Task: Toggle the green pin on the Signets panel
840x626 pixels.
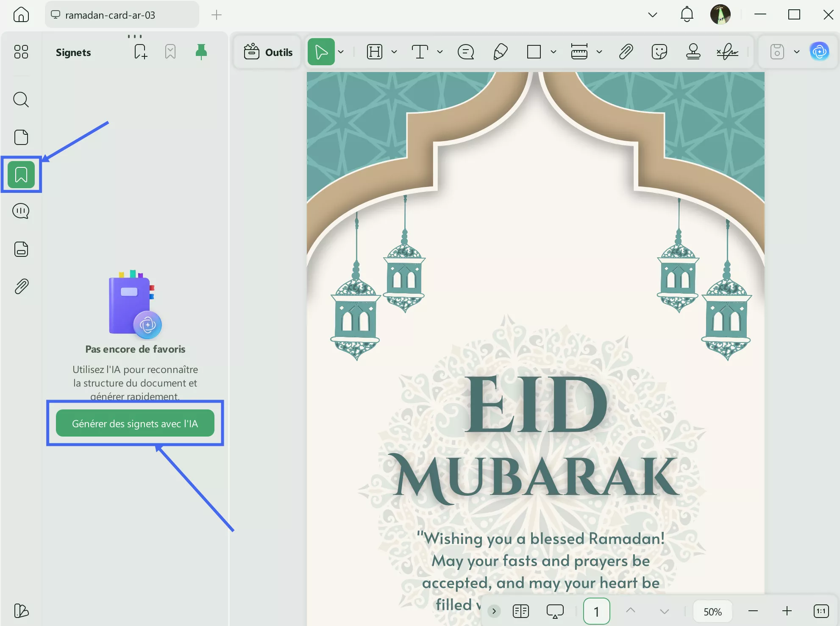Action: click(x=201, y=52)
